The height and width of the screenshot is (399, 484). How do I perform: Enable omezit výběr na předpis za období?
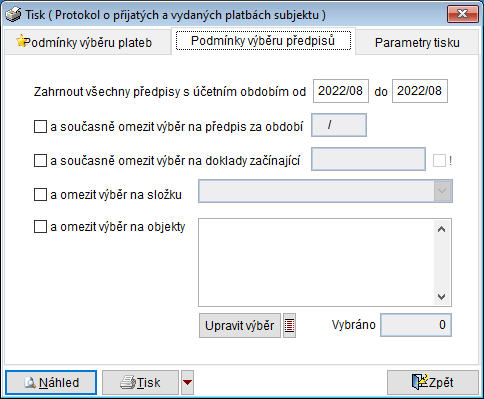(x=40, y=127)
